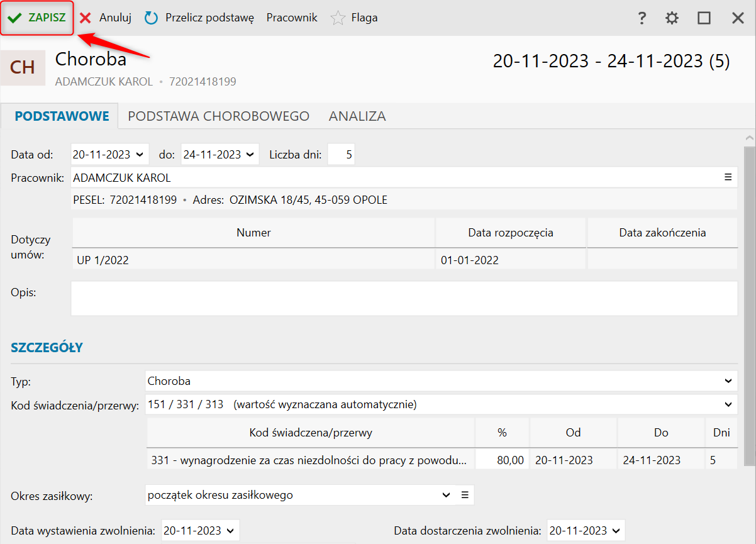Save the record with ZAPISZ button

[x=36, y=18]
